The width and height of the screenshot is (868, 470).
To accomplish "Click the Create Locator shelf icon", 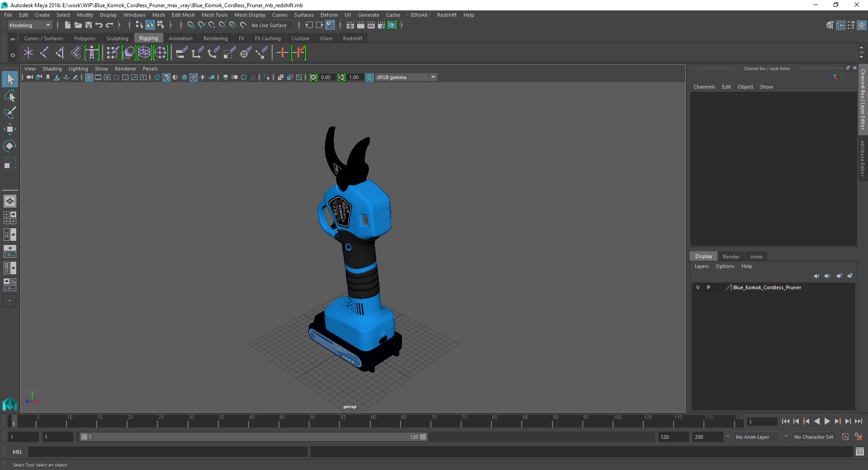I will point(28,53).
